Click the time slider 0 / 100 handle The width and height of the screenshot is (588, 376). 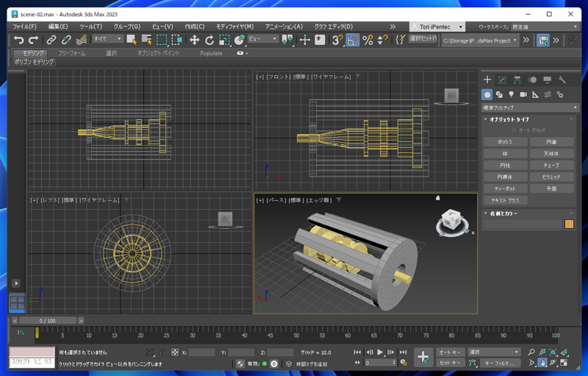click(48, 321)
